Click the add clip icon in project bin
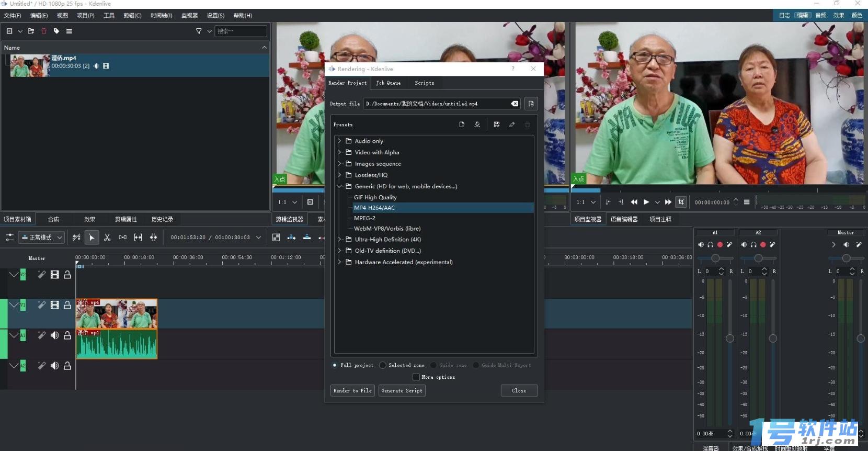Image resolution: width=868 pixels, height=451 pixels. click(9, 31)
